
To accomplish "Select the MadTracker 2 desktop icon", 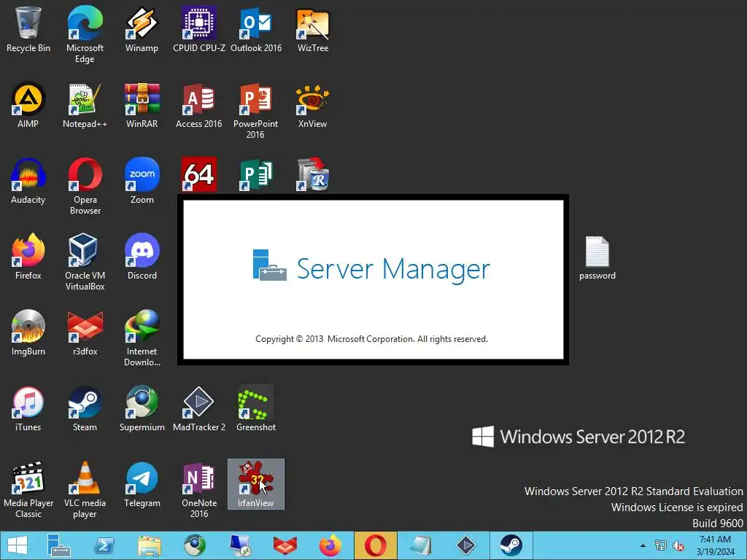I will 198,409.
